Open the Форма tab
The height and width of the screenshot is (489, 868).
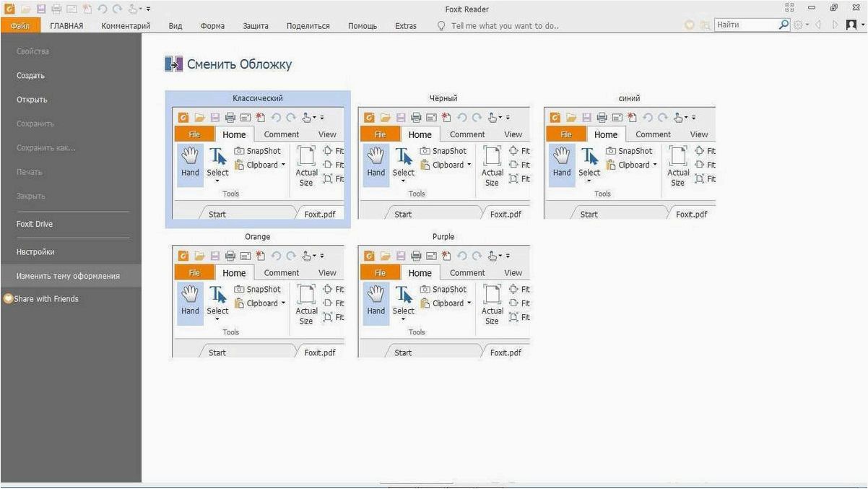212,26
